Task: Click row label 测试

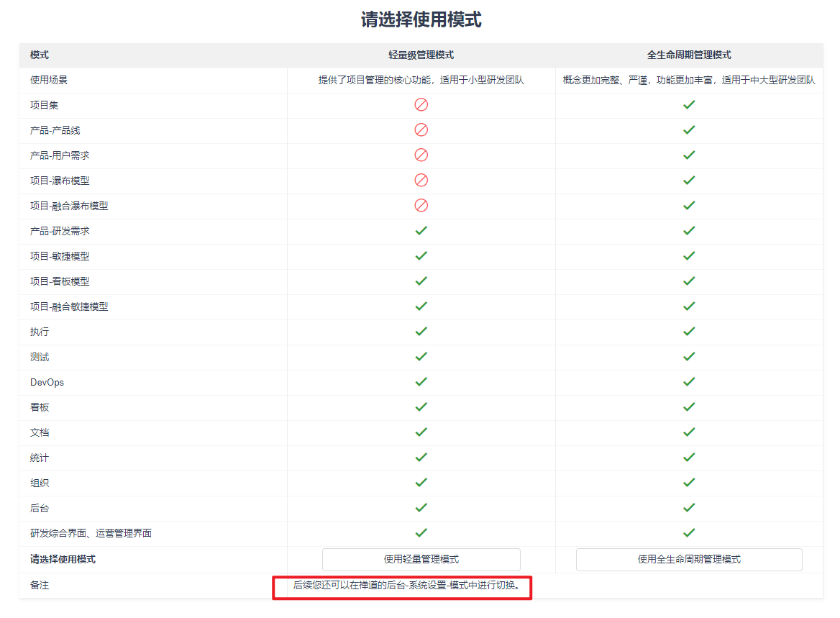Action: click(x=39, y=357)
